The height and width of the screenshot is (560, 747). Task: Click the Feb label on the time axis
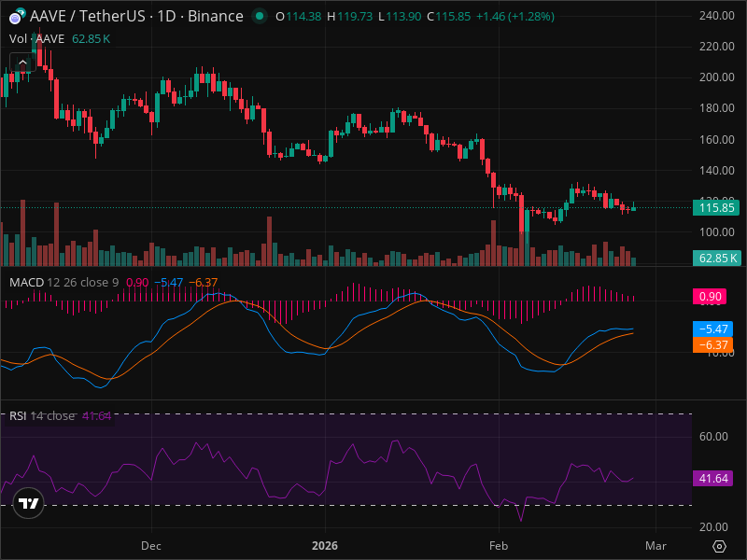(x=499, y=546)
